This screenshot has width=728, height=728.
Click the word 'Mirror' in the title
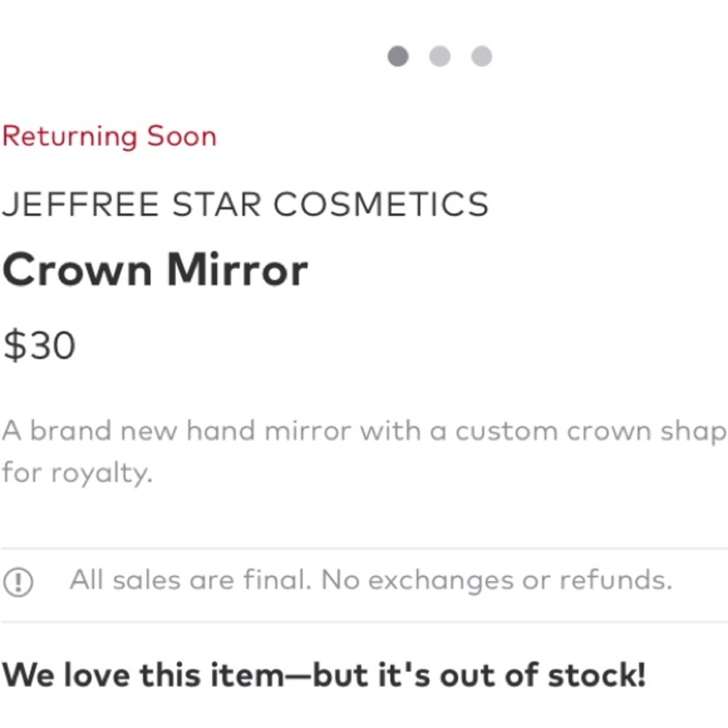click(x=237, y=270)
